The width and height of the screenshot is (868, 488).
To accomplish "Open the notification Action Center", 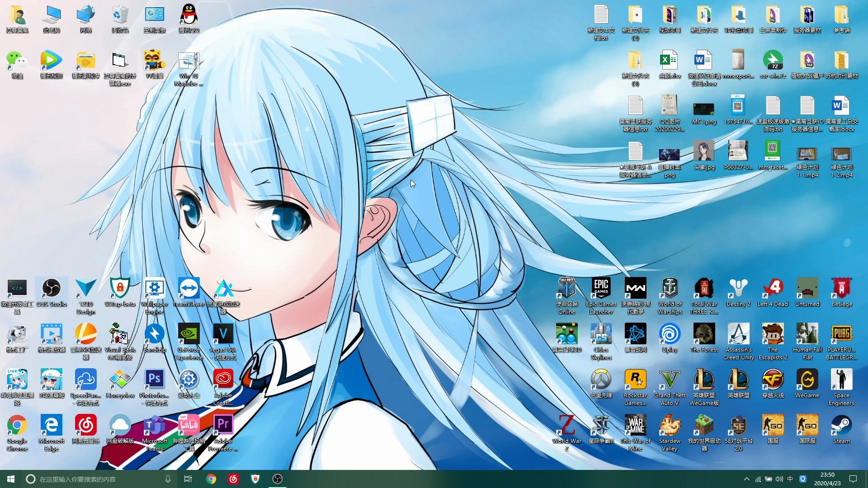I will tap(853, 479).
